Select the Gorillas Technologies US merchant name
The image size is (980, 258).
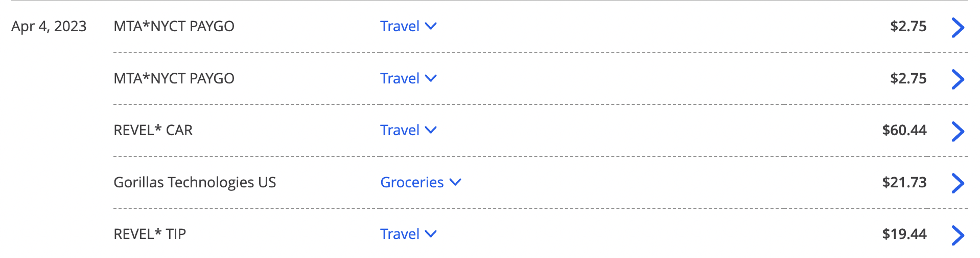tap(195, 182)
